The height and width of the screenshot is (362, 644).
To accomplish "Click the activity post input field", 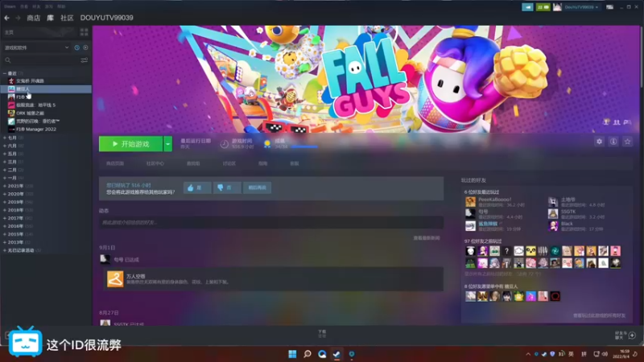I will (271, 223).
